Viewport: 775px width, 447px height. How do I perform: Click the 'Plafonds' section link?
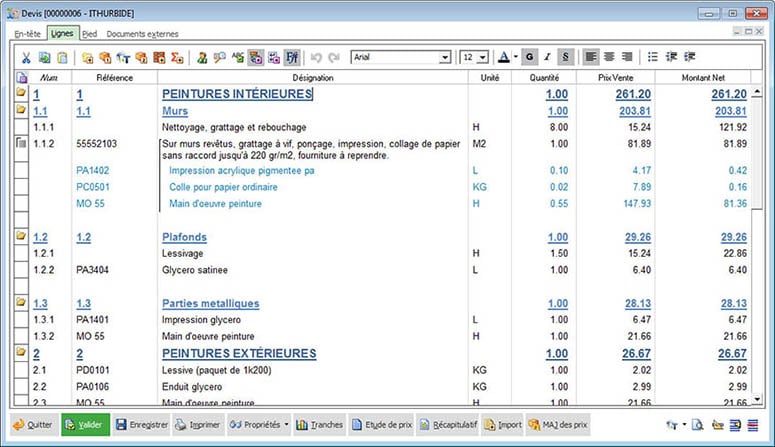click(184, 237)
